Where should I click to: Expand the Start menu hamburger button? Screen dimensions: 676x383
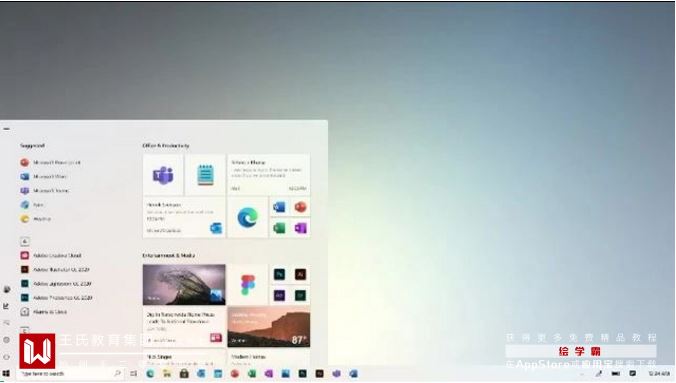tap(6, 129)
